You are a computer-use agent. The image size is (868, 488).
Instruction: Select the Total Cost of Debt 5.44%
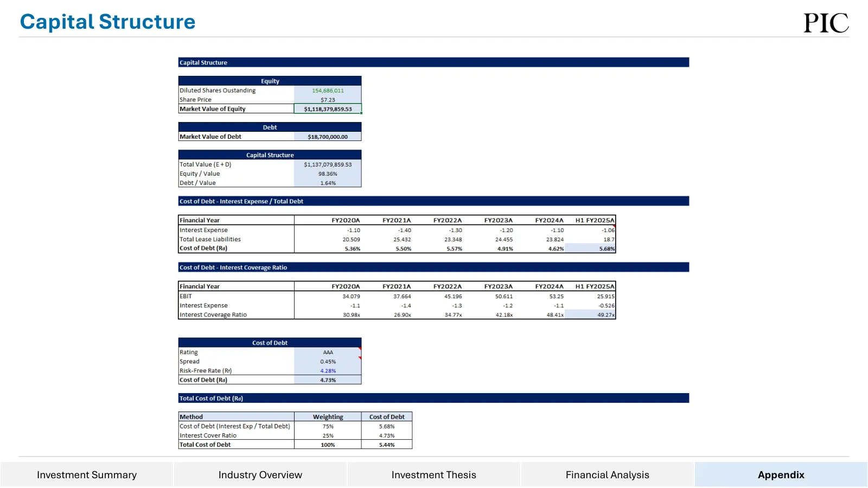pyautogui.click(x=387, y=445)
